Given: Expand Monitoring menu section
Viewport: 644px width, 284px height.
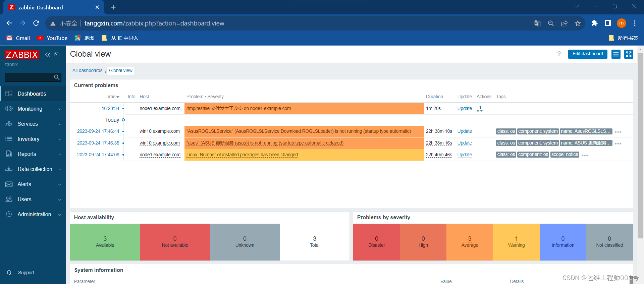Looking at the screenshot, I should tap(33, 109).
